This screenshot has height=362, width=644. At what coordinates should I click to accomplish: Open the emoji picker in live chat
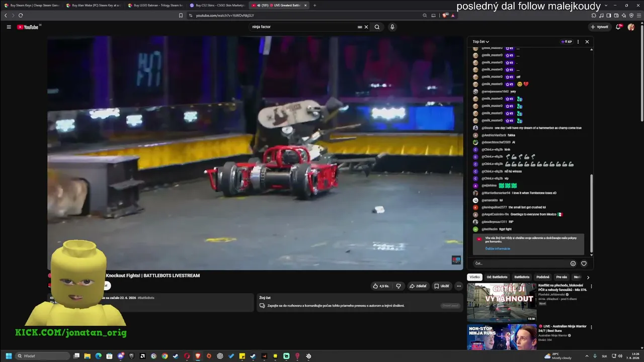[x=573, y=263]
